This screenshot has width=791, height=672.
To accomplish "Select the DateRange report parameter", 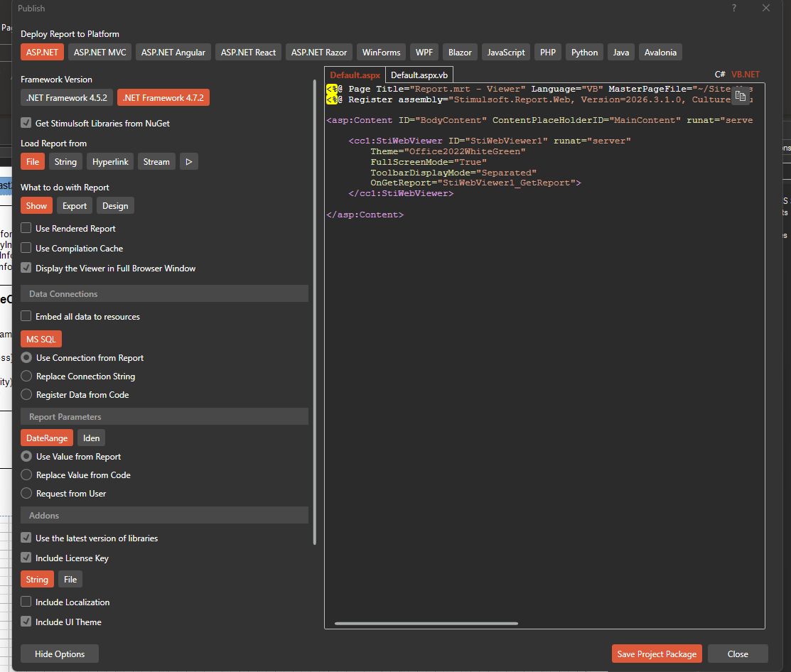I will 47,438.
